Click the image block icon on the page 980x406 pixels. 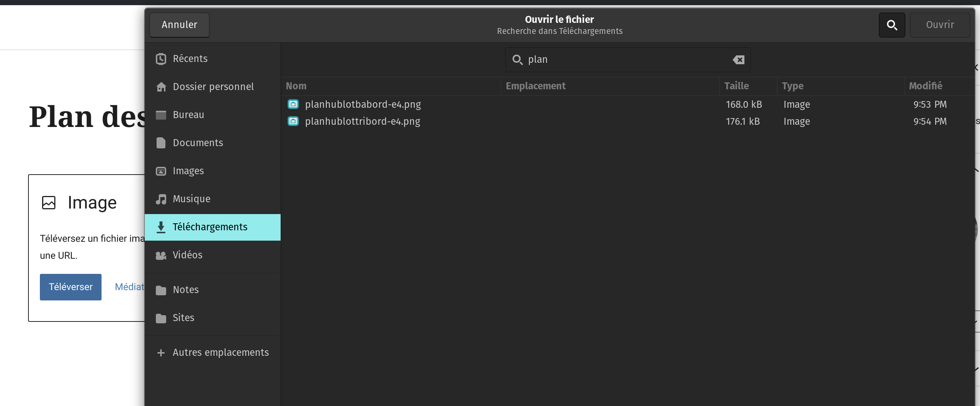point(48,203)
